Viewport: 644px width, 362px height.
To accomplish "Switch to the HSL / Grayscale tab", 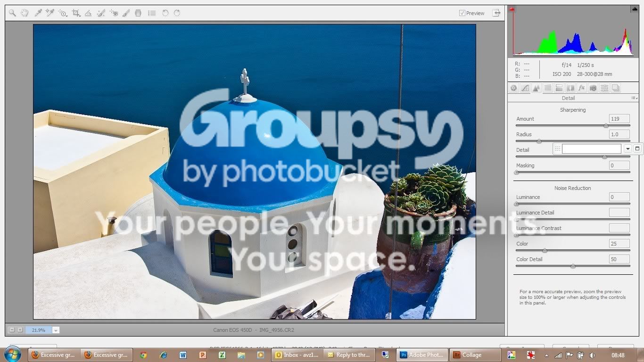I will point(547,88).
